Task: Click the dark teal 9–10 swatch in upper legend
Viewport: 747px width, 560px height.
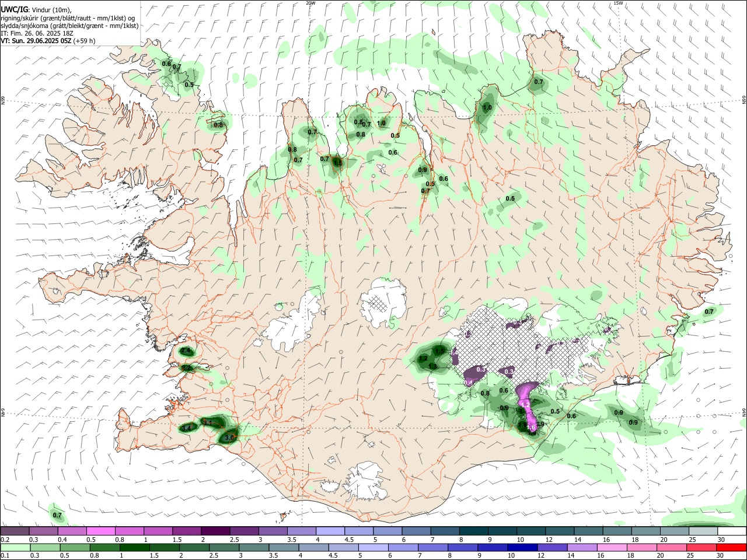Action: (501, 531)
